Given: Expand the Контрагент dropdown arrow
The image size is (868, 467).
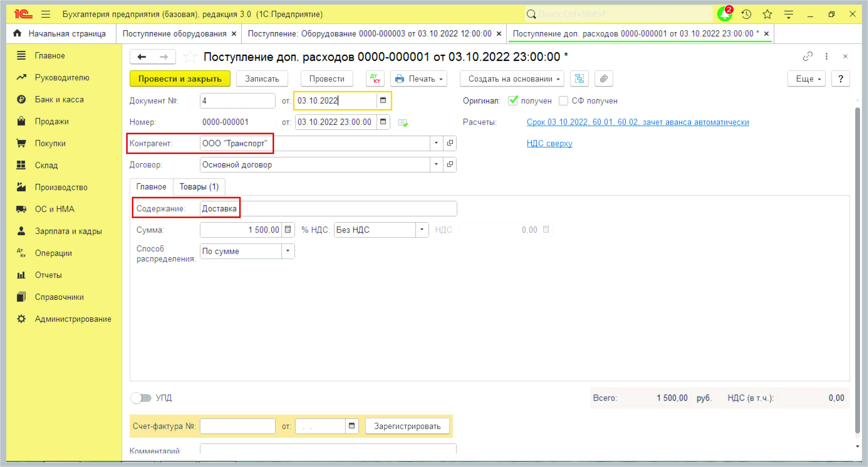Looking at the screenshot, I should click(436, 143).
